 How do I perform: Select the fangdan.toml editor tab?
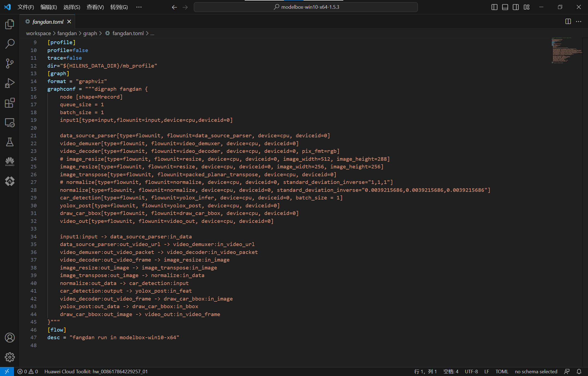(48, 22)
